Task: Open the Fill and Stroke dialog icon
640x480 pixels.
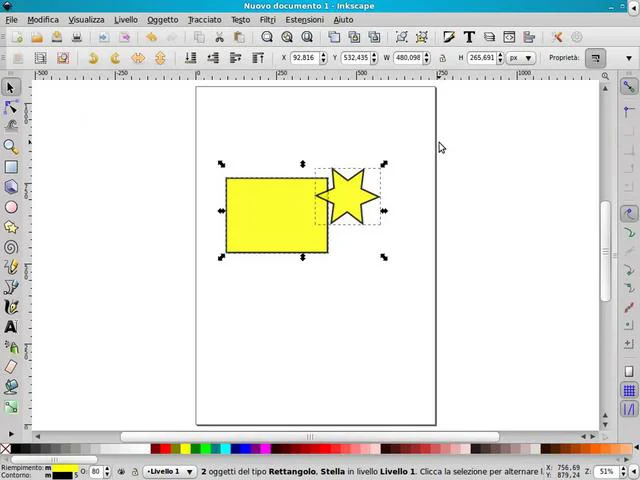Action: coord(449,37)
